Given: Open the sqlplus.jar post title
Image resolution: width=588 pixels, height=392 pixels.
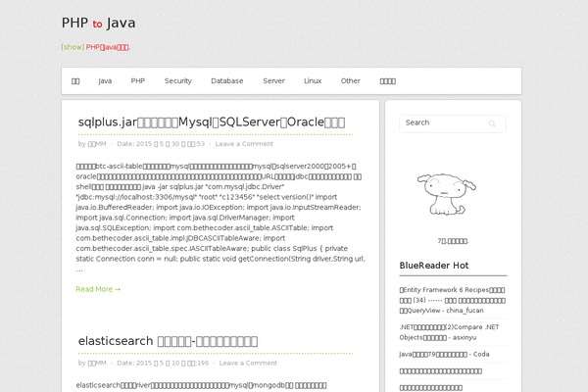Looking at the screenshot, I should coord(212,122).
